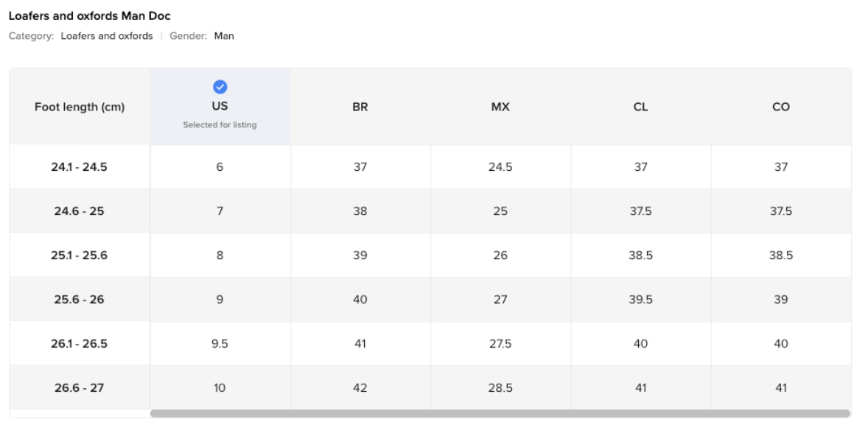Image resolution: width=868 pixels, height=433 pixels.
Task: Click the 'Selected for listing' label
Action: [x=220, y=125]
